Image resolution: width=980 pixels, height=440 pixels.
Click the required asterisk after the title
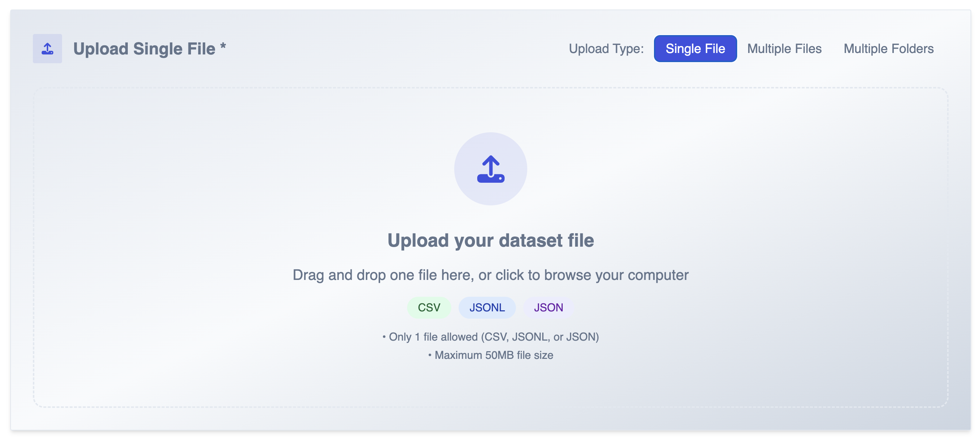tap(223, 46)
